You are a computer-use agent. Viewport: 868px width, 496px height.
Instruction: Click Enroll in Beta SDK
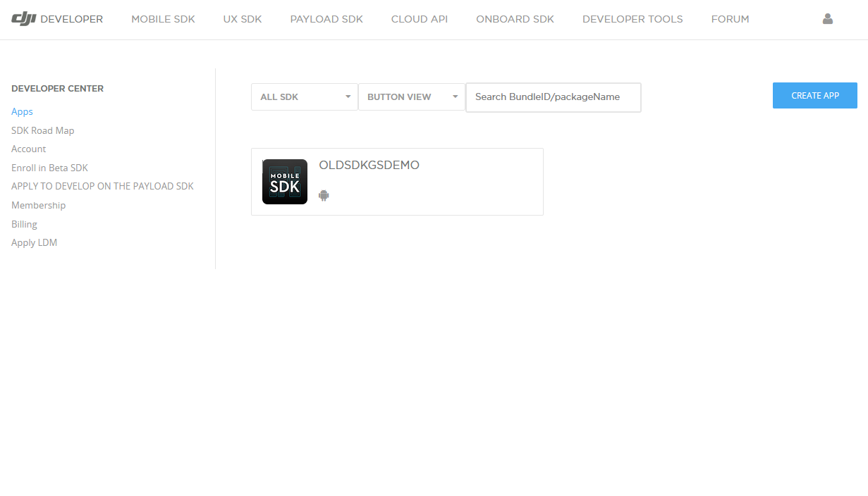click(49, 168)
